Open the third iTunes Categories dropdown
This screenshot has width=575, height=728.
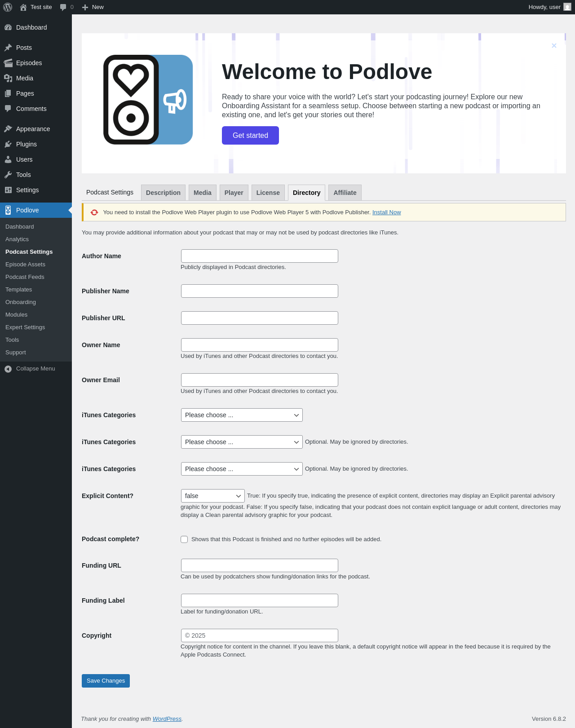point(242,469)
